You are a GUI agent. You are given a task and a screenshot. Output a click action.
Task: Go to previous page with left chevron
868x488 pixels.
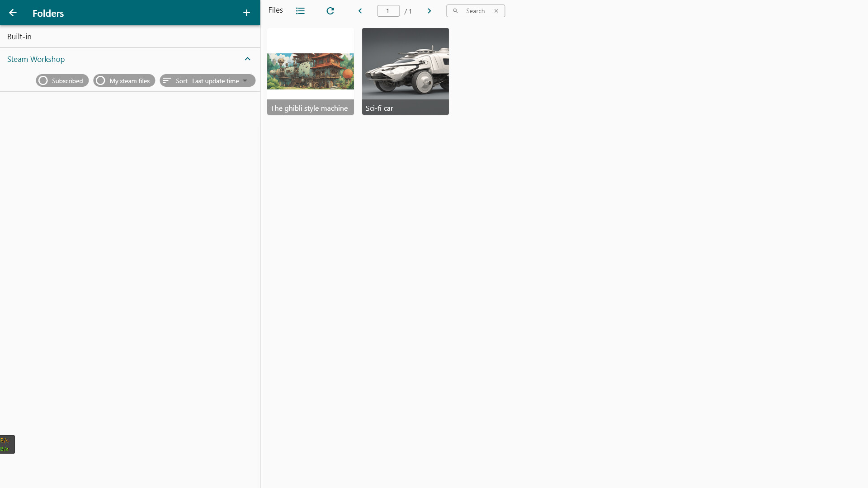click(x=360, y=10)
